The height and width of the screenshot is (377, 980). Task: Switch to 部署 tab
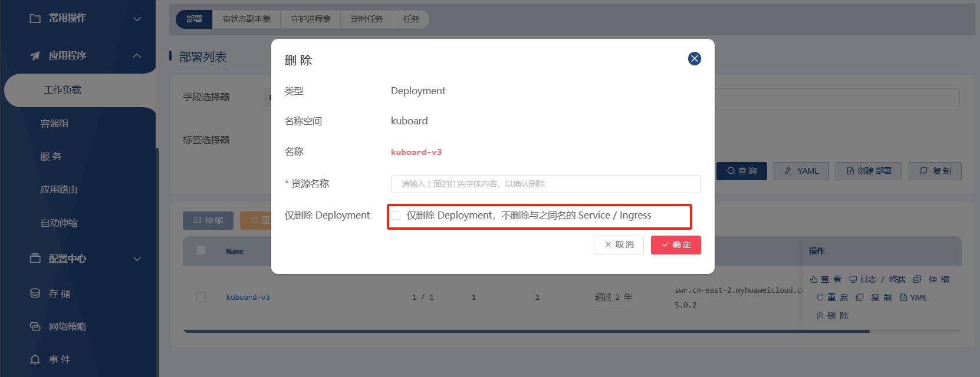tap(194, 19)
